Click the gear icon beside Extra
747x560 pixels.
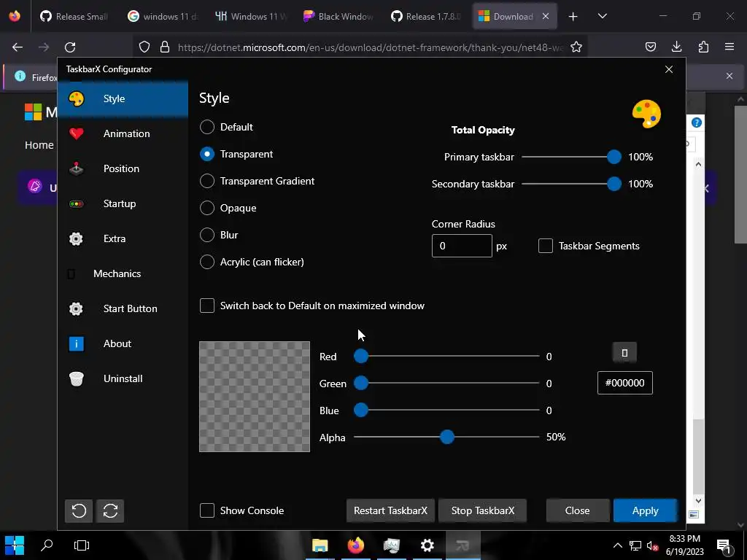(x=76, y=238)
